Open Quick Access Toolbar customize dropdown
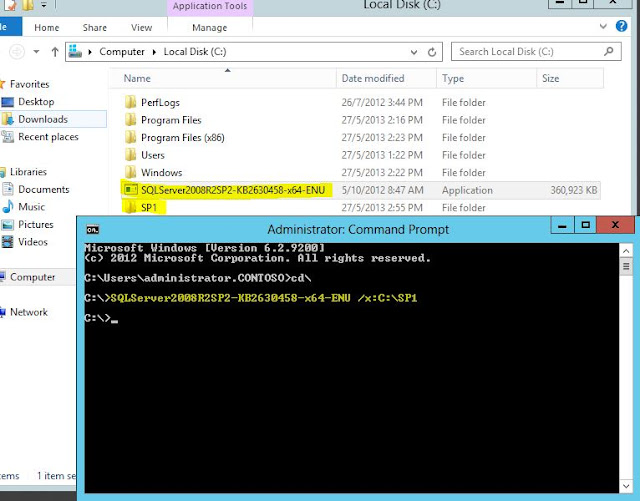 click(44, 6)
